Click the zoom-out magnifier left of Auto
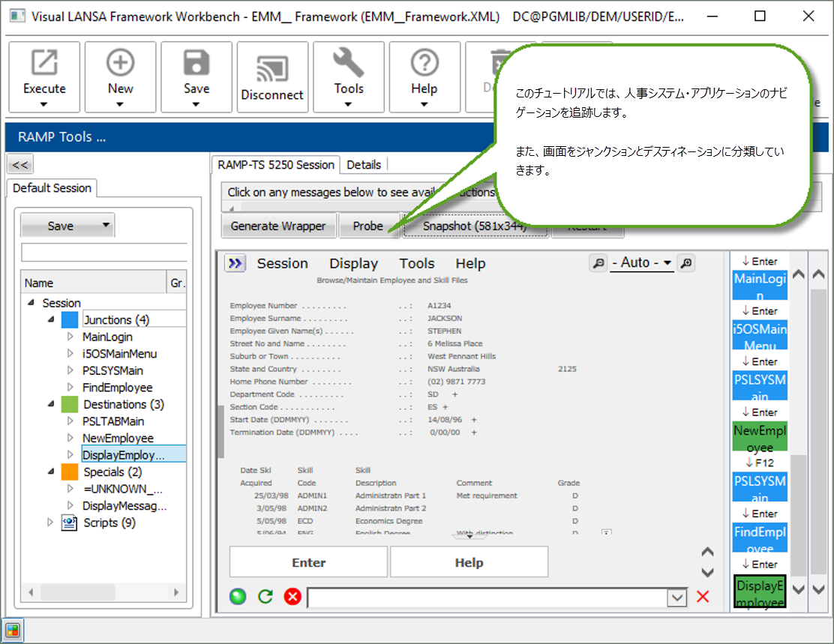This screenshot has height=644, width=834. [x=598, y=262]
